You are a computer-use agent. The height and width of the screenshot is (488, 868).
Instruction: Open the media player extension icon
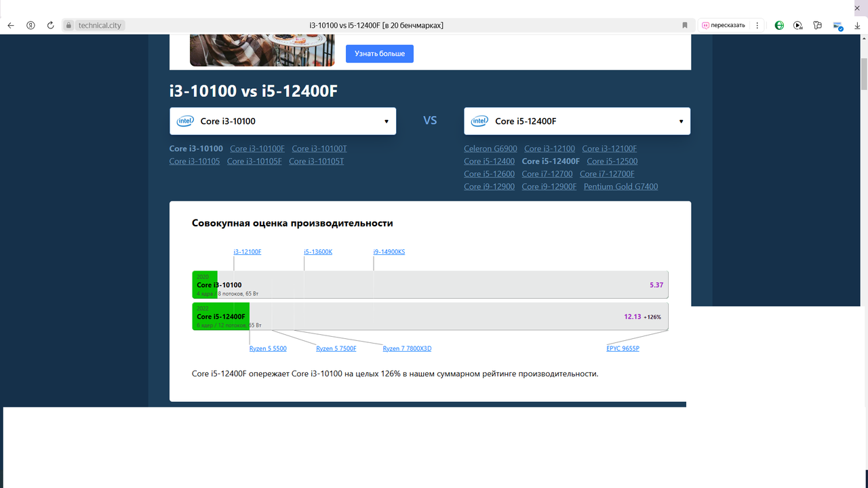click(x=798, y=25)
